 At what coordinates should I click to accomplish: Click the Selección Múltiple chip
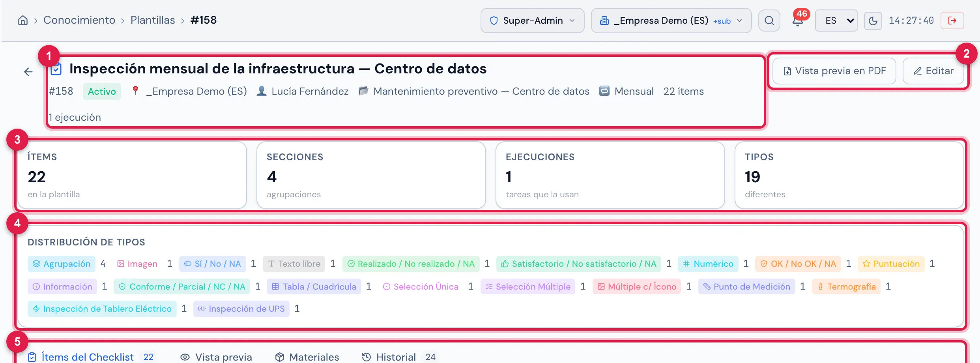click(528, 287)
